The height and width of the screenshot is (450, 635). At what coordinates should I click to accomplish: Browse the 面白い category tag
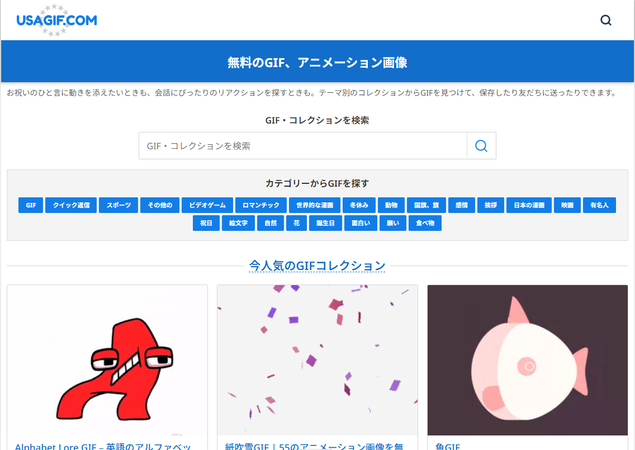tap(361, 223)
